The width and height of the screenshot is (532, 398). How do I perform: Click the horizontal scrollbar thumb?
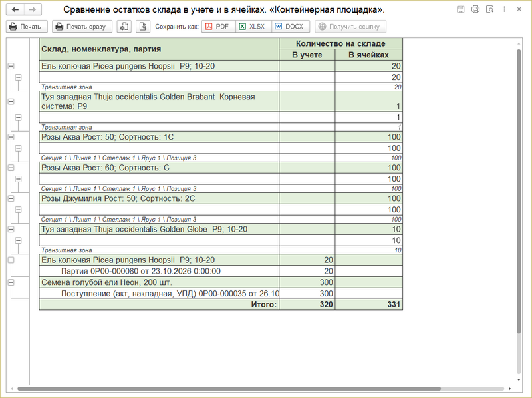tap(229, 389)
